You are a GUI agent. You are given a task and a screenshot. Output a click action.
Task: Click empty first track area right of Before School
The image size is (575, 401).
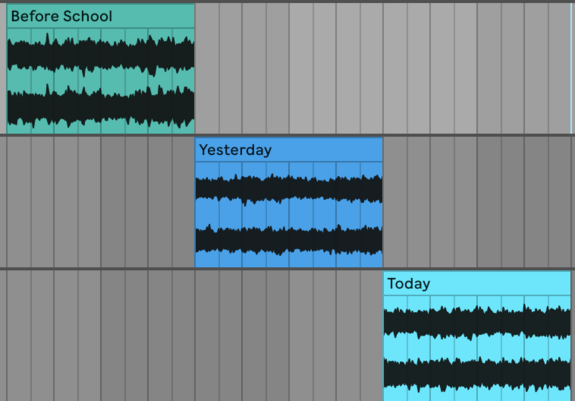click(382, 68)
